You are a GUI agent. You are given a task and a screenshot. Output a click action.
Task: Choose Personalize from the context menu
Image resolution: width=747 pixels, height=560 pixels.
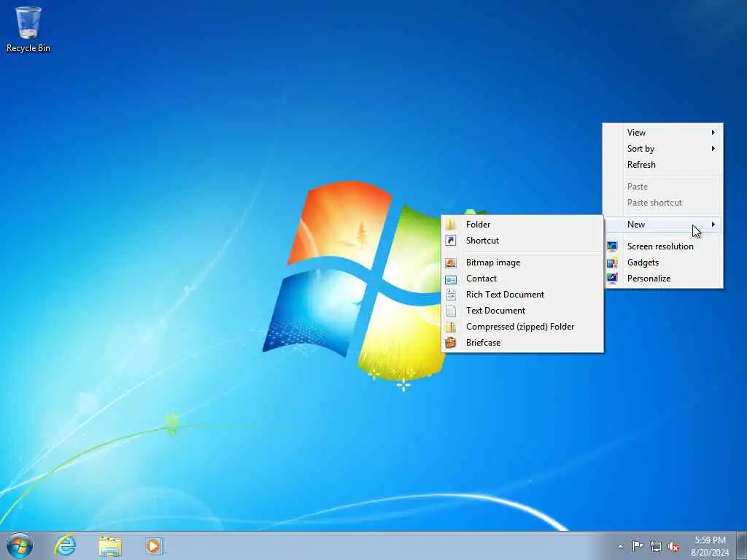(662, 279)
